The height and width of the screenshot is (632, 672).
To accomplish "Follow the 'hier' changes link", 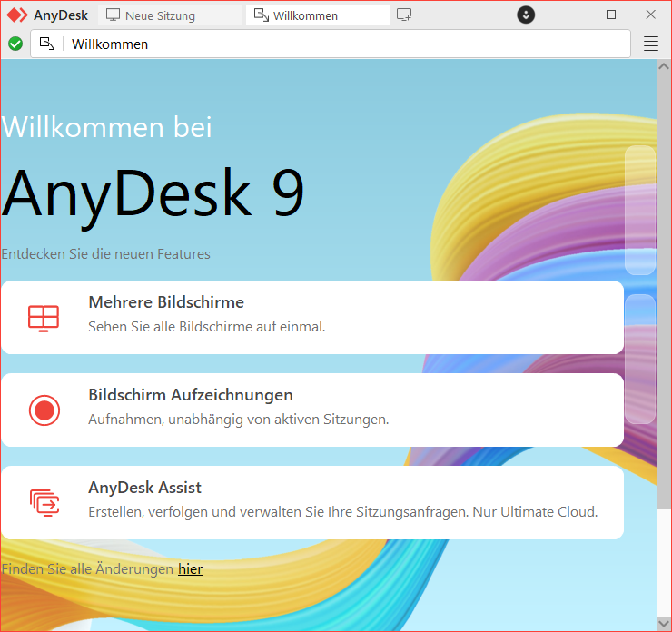I will (x=191, y=569).
